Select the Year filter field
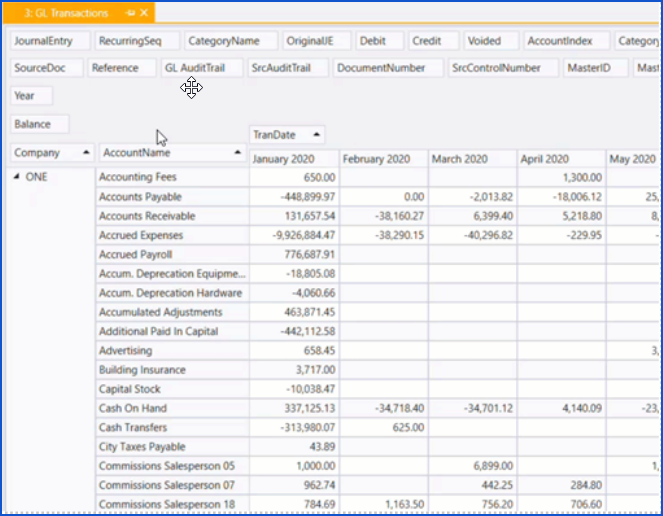 (x=31, y=96)
